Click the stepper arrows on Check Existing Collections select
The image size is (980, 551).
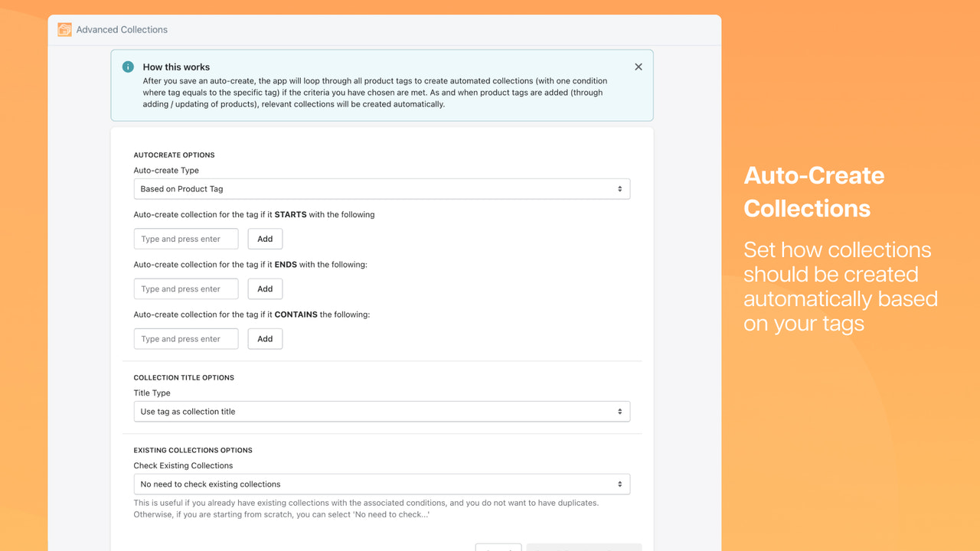click(x=620, y=484)
